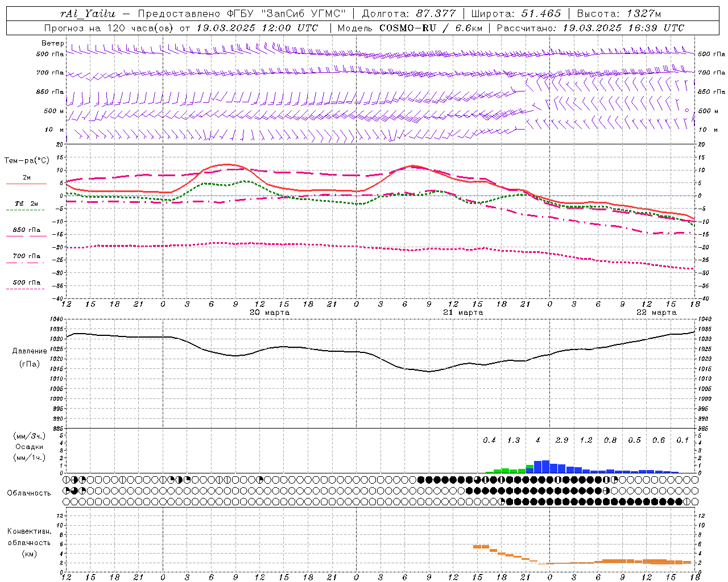Image resolution: width=728 pixels, height=582 pixels.
Task: Select the precipitation value 0.8
Action: [x=610, y=440]
